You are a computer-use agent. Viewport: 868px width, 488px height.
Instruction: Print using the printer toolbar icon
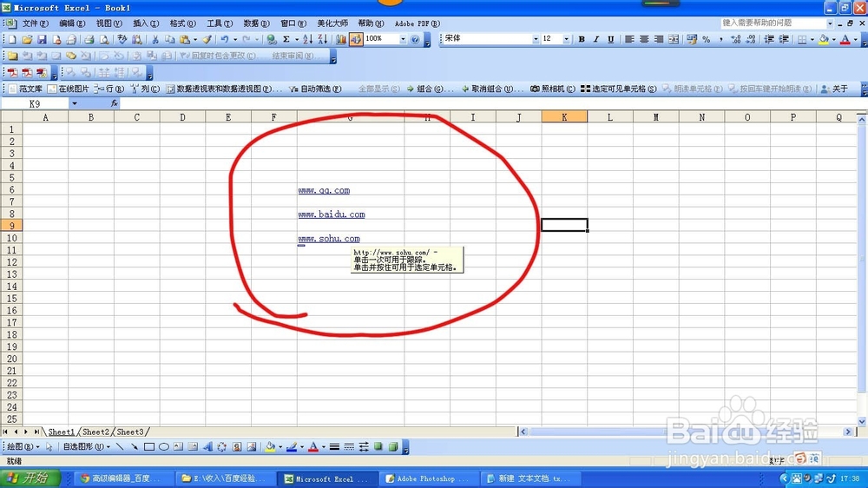point(89,39)
